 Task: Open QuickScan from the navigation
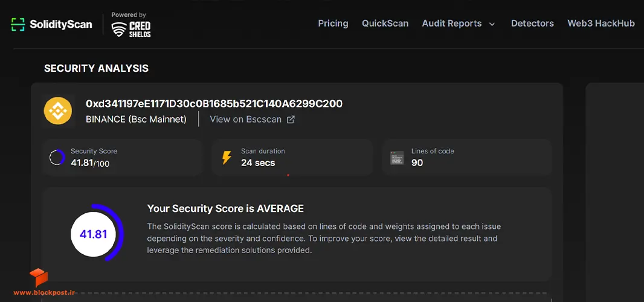(x=385, y=24)
